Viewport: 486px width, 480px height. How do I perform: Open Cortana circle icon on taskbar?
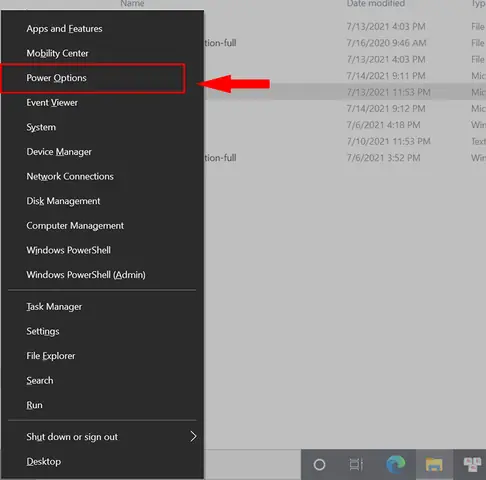pyautogui.click(x=319, y=464)
